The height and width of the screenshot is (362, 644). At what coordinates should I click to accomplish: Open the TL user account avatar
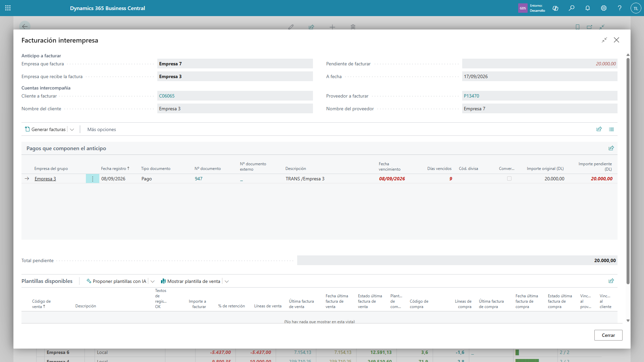(636, 8)
